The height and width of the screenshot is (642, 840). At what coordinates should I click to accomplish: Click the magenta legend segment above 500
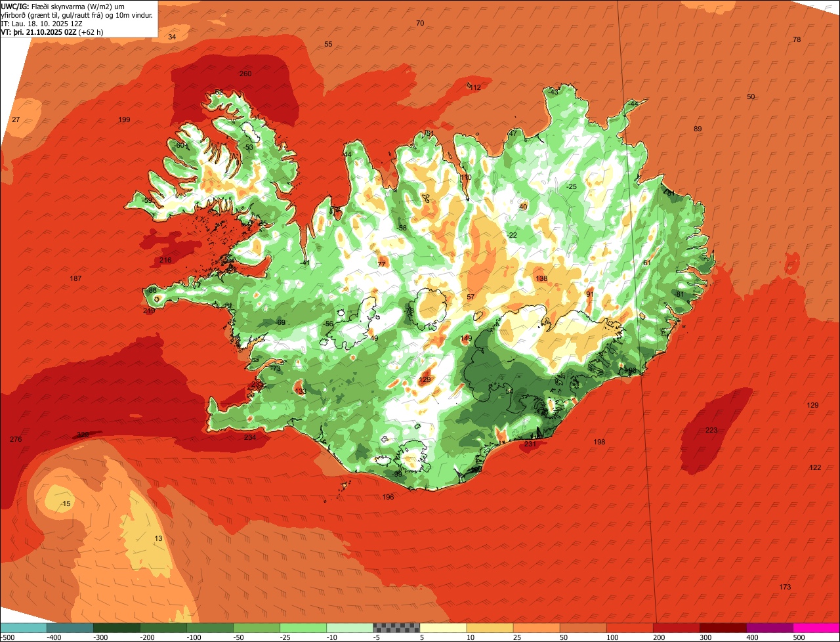[x=816, y=628]
